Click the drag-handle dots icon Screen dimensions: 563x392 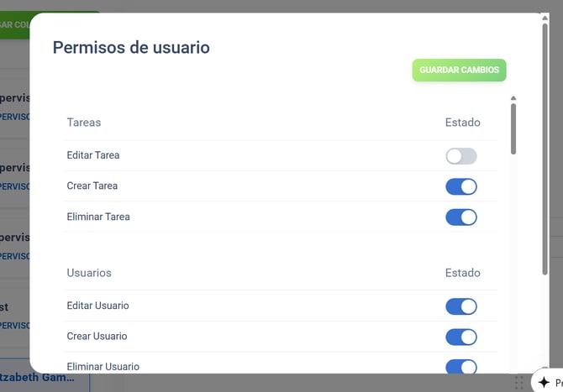(519, 382)
